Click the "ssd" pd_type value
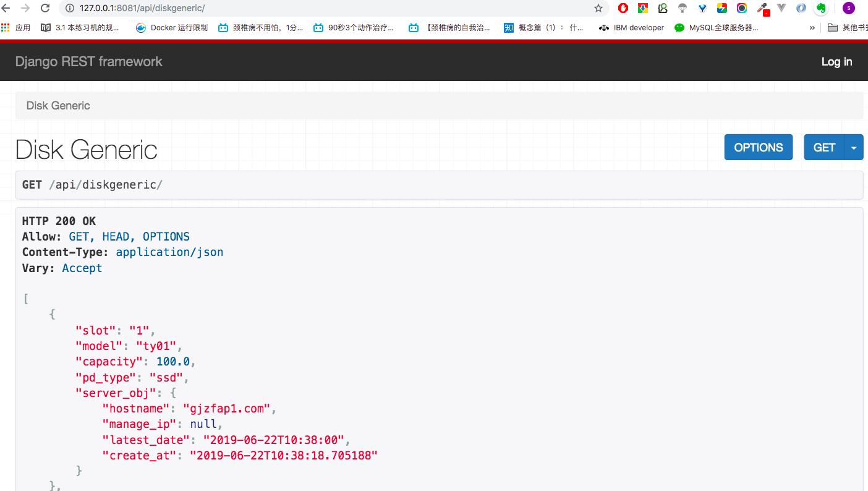 [166, 377]
